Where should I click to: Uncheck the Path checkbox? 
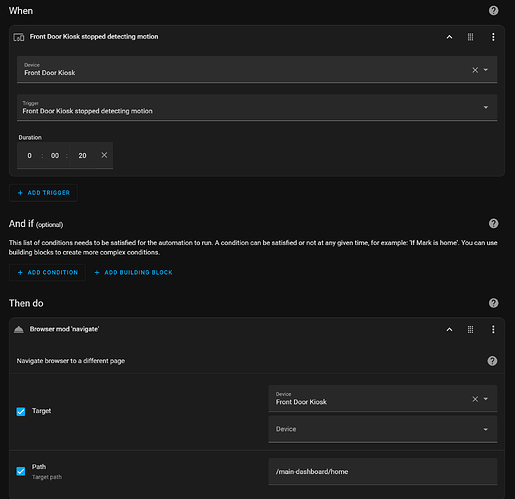point(21,471)
